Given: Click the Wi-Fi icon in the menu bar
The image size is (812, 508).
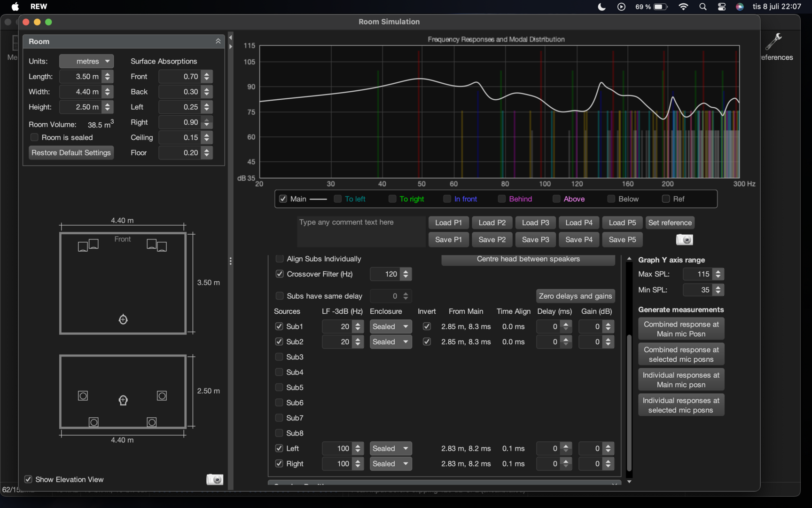Looking at the screenshot, I should (684, 7).
